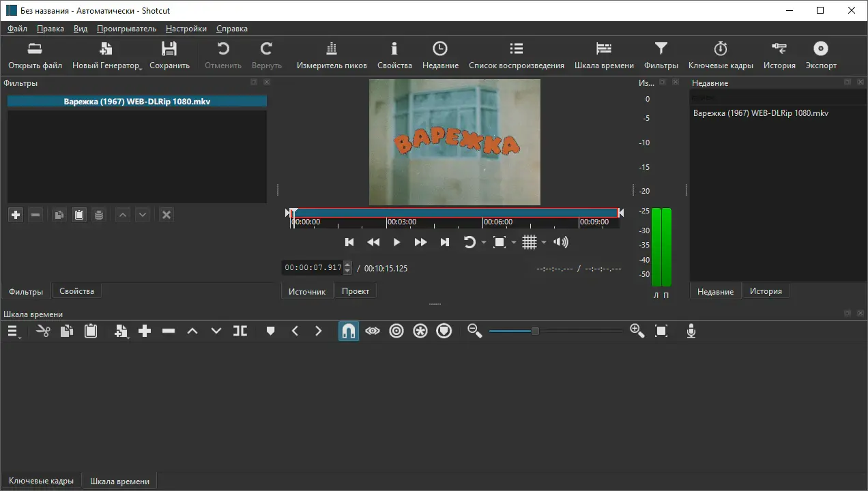Click the scissors cut icon in timeline toolbar
This screenshot has height=491, width=868.
pyautogui.click(x=43, y=331)
